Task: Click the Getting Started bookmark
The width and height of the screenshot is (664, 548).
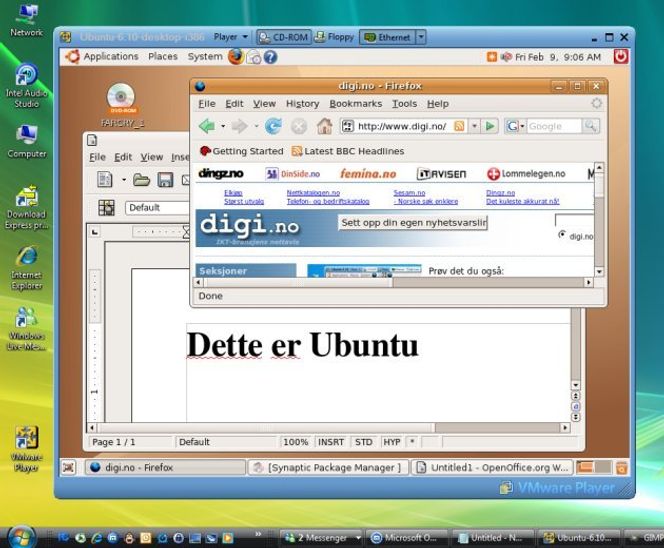Action: tap(241, 151)
